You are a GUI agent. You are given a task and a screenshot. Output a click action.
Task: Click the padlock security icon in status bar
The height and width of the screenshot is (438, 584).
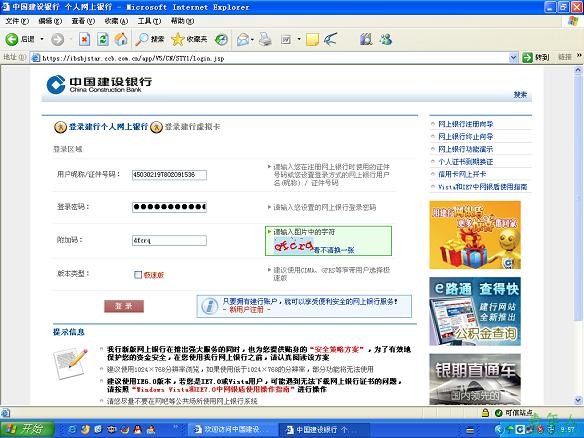(485, 413)
